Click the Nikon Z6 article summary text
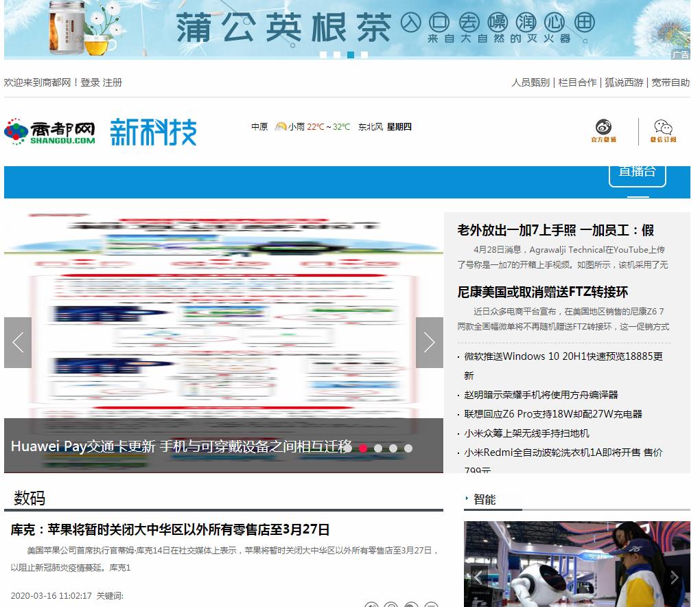This screenshot has width=700, height=607. [563, 319]
